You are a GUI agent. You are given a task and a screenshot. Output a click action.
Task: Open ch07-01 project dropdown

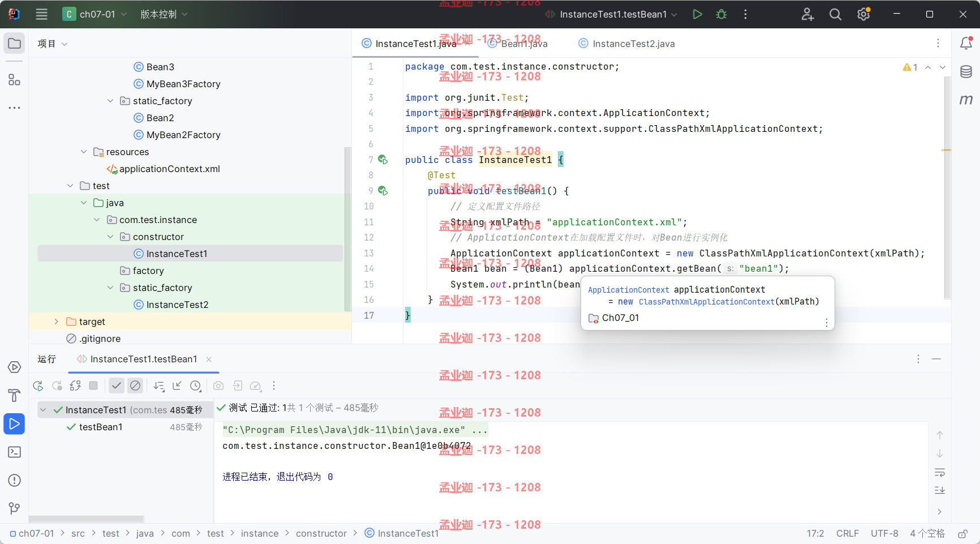point(94,14)
